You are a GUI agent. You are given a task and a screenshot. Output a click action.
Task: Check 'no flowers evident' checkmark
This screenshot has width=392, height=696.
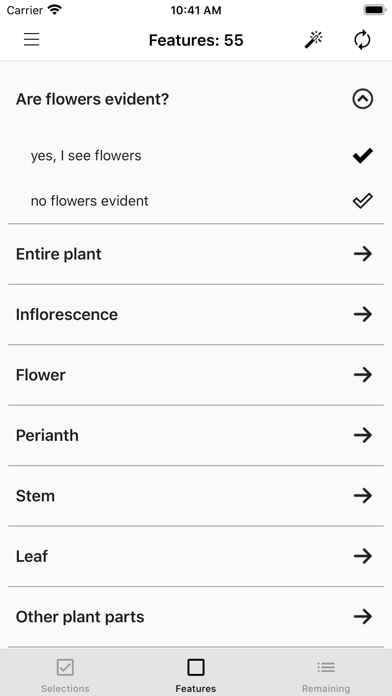pos(363,201)
